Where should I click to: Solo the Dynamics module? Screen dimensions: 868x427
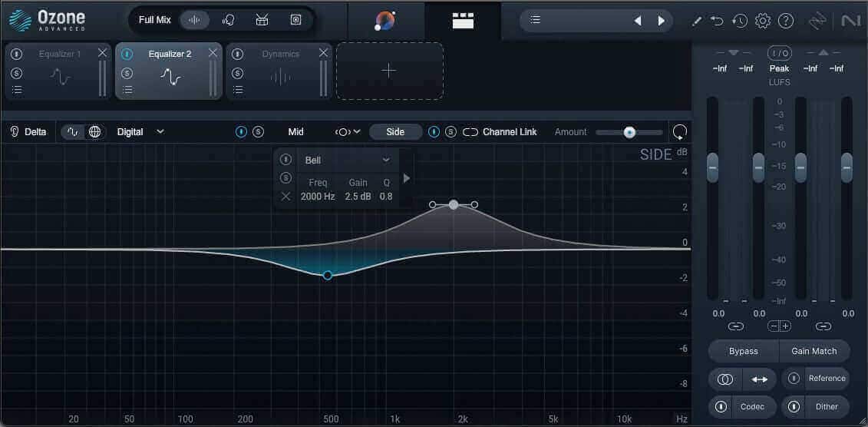(x=237, y=73)
